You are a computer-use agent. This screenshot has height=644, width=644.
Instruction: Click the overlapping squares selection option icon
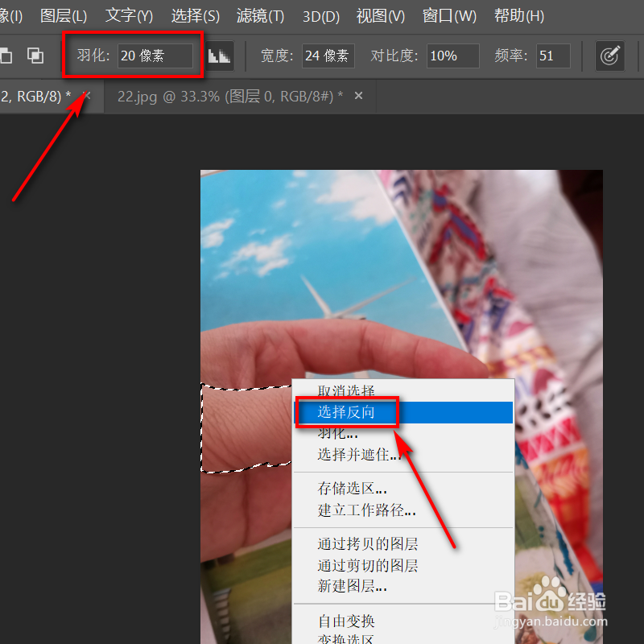(35, 56)
